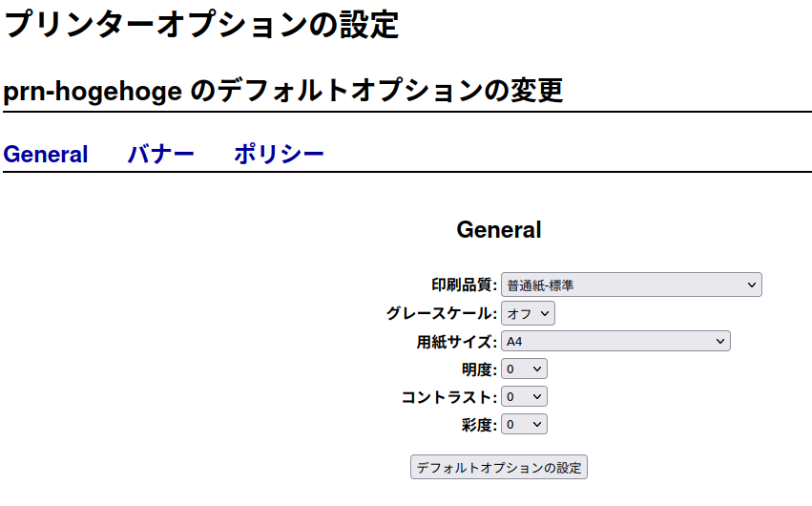Image resolution: width=812 pixels, height=506 pixels.
Task: Open the コントラスト value dropdown
Action: coord(524,397)
